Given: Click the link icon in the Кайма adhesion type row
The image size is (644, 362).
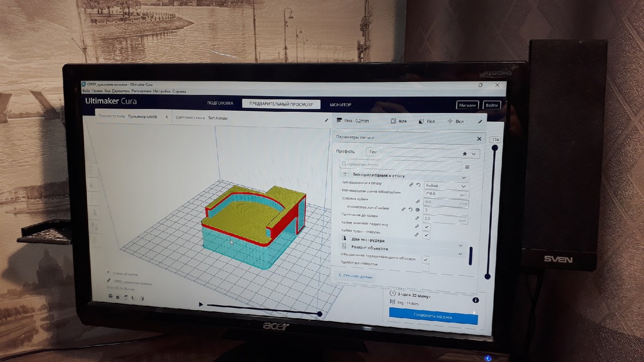Looking at the screenshot, I should click(411, 185).
